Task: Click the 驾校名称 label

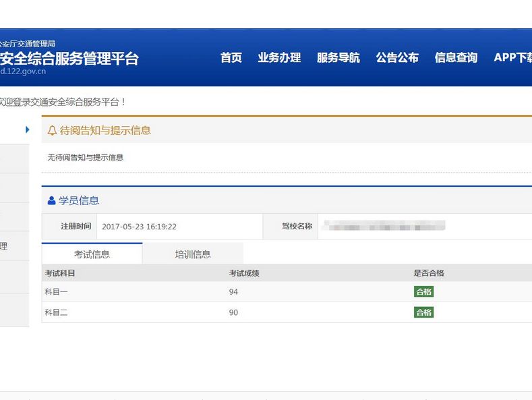Action: tap(297, 226)
